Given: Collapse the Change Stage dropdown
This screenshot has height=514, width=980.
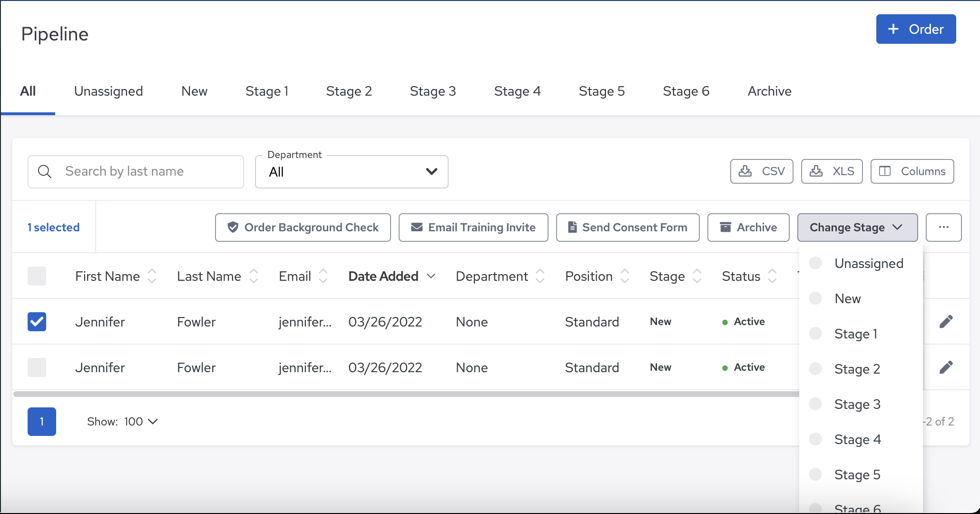Looking at the screenshot, I should point(857,227).
